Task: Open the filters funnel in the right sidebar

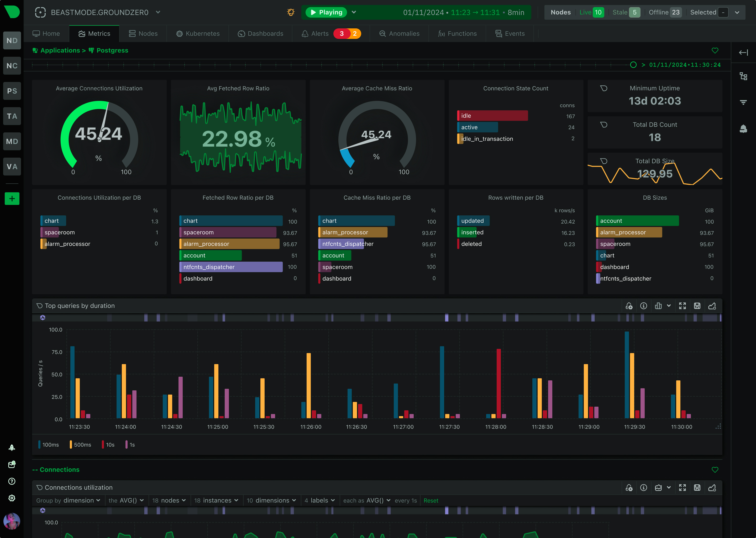Action: click(x=743, y=102)
